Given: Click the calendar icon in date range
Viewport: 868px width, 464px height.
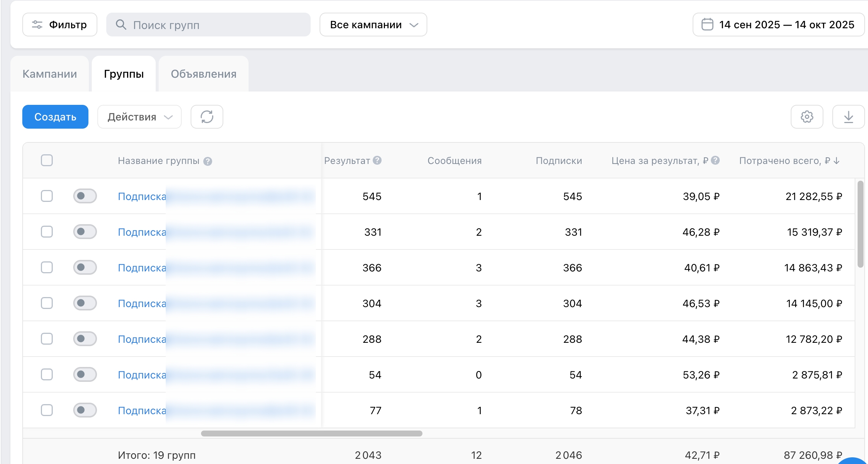Looking at the screenshot, I should coord(707,25).
